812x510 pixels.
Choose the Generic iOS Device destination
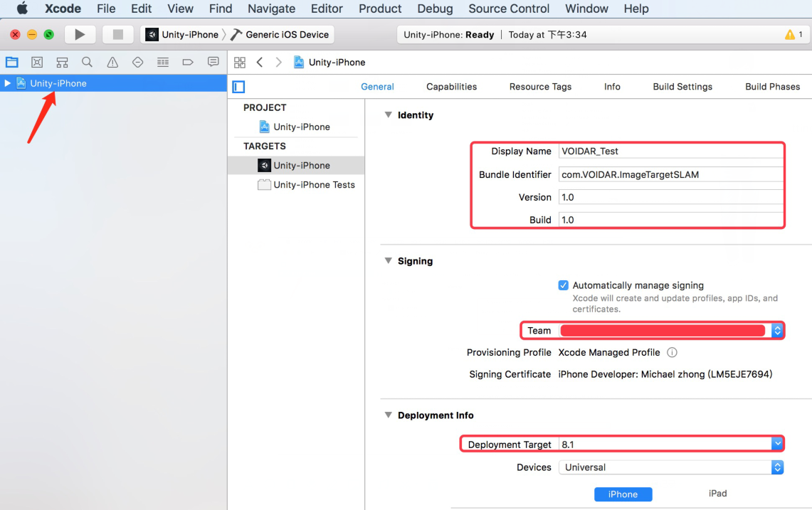tap(280, 35)
